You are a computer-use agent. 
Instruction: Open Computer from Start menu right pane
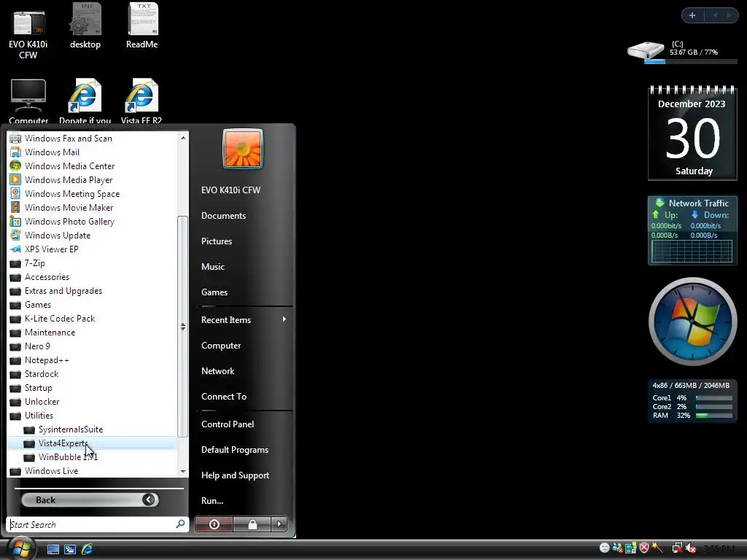click(221, 346)
